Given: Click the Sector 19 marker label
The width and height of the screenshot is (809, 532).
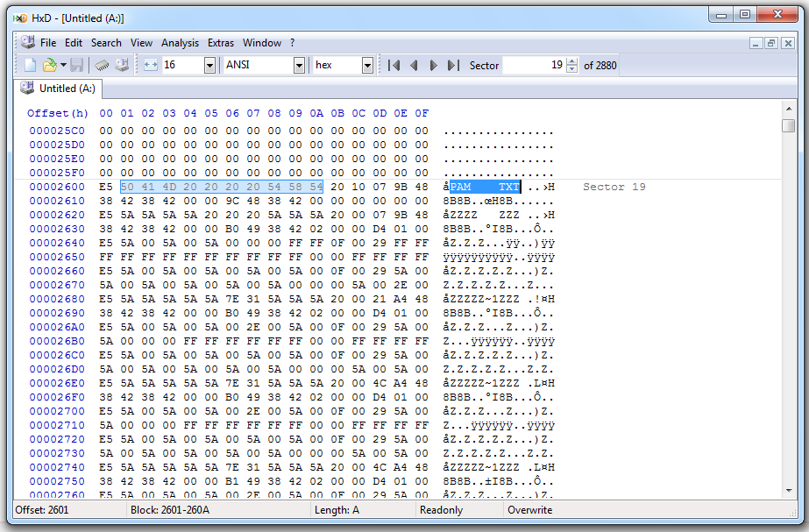Looking at the screenshot, I should coord(614,187).
